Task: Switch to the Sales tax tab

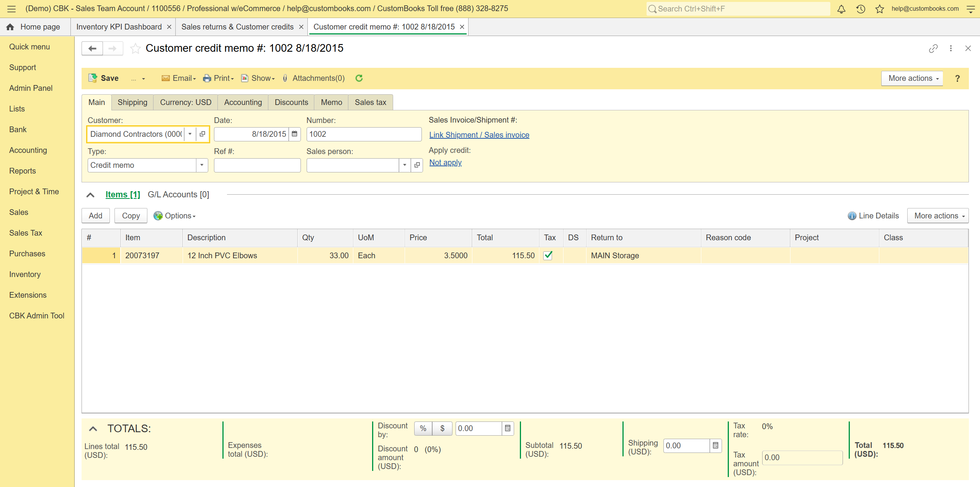Action: pyautogui.click(x=370, y=102)
